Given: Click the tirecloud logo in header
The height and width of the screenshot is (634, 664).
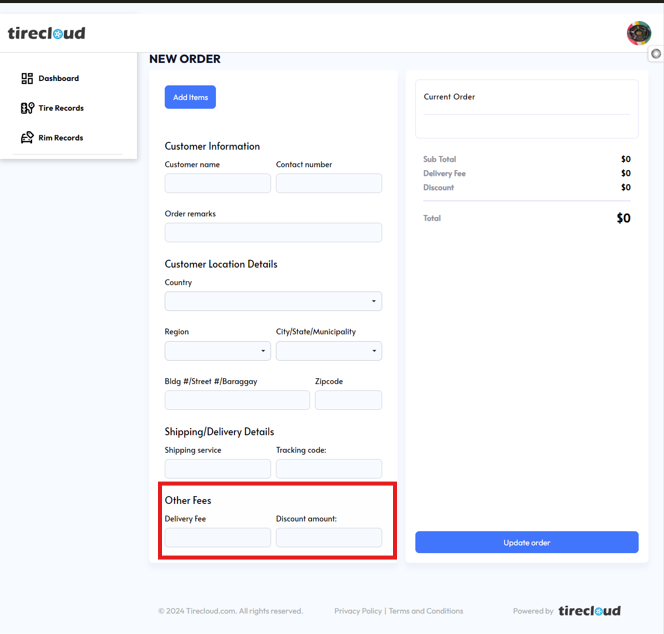Looking at the screenshot, I should coord(47,33).
